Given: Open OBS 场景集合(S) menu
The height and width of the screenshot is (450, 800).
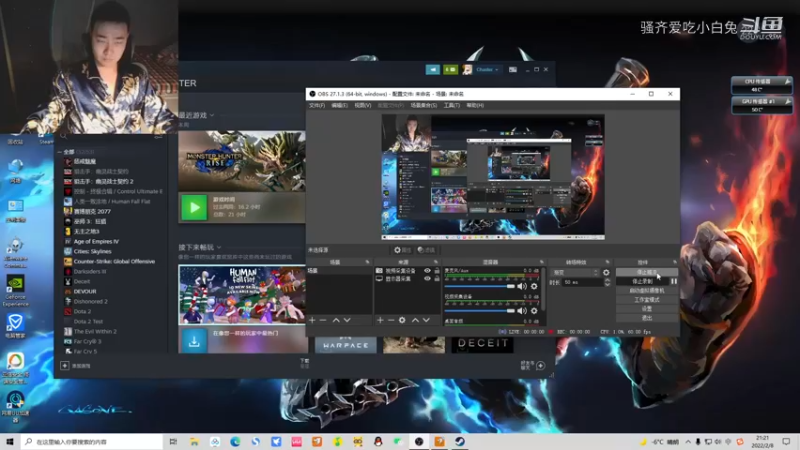Looking at the screenshot, I should pyautogui.click(x=423, y=105).
